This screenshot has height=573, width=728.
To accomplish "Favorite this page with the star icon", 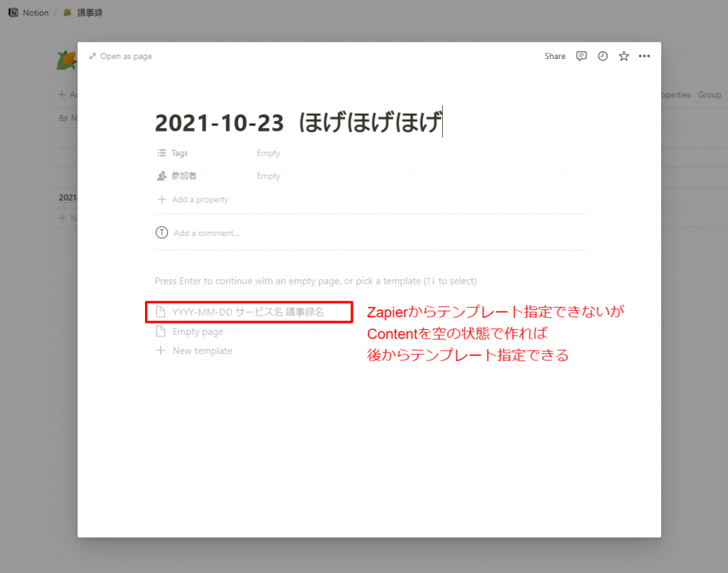I will 623,55.
